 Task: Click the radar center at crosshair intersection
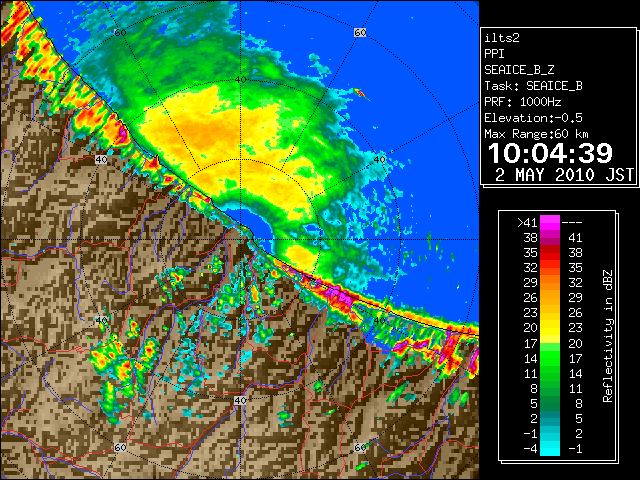point(240,239)
